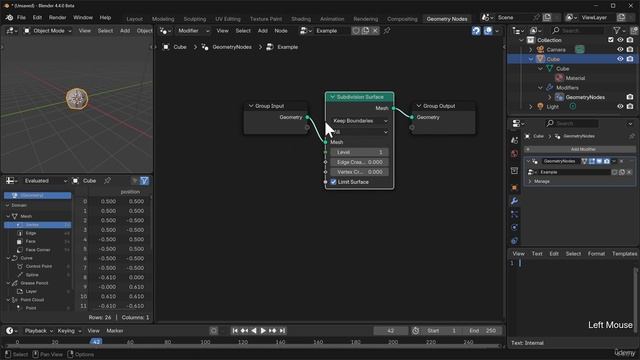Hide the Cube object with its eye icon
Image resolution: width=640 pixels, height=360 pixels.
[x=620, y=59]
